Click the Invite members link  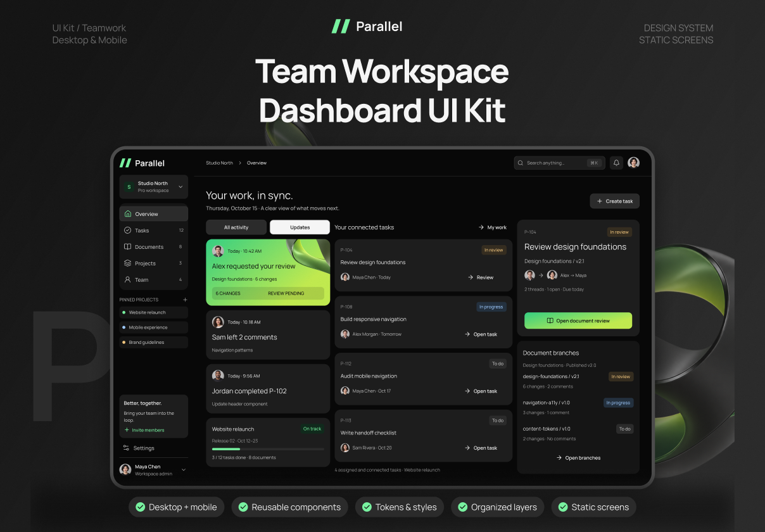pos(144,430)
